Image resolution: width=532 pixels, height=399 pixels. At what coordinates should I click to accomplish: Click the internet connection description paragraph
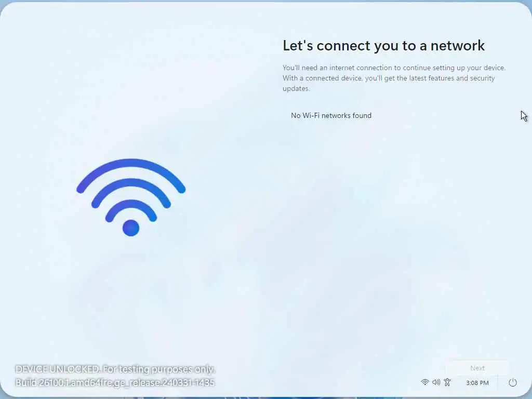point(394,78)
